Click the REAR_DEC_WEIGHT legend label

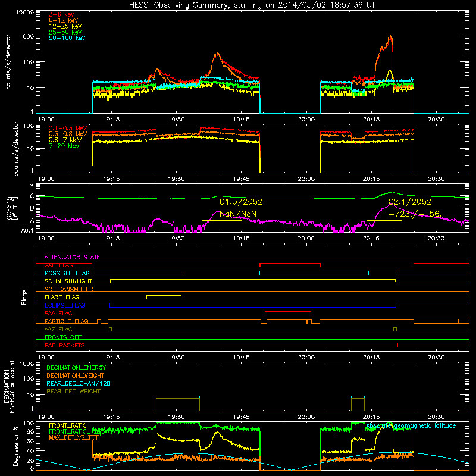coord(73,392)
